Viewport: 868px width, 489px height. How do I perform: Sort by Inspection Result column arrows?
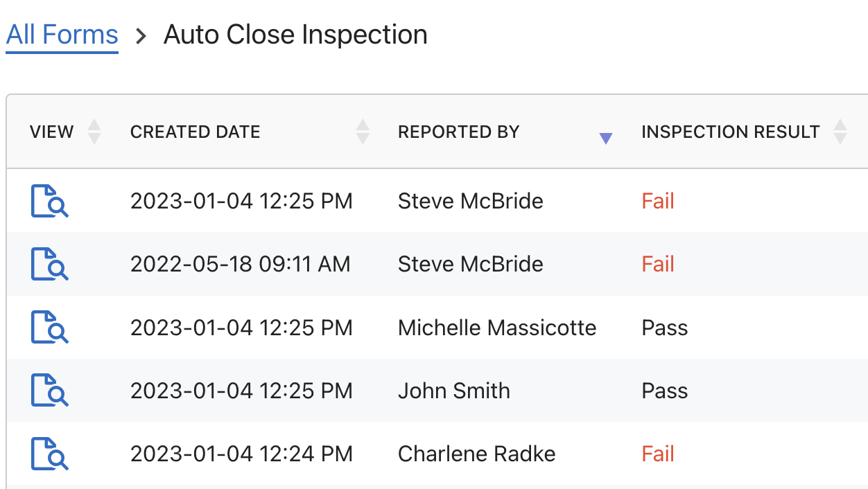(840, 132)
